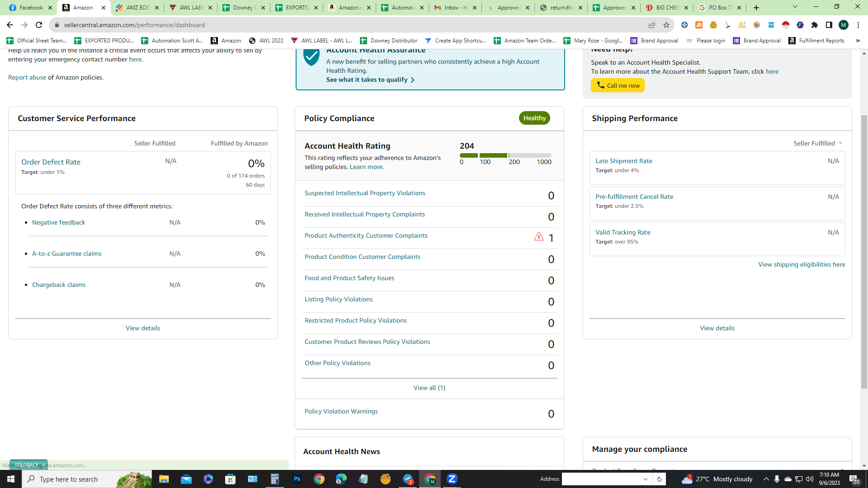The height and width of the screenshot is (488, 868).
Task: Switch to the AMZ EOD tab
Action: pyautogui.click(x=137, y=8)
